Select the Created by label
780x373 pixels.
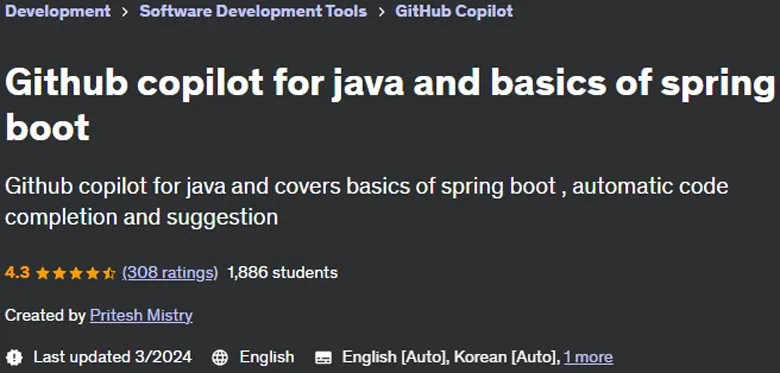coord(45,315)
